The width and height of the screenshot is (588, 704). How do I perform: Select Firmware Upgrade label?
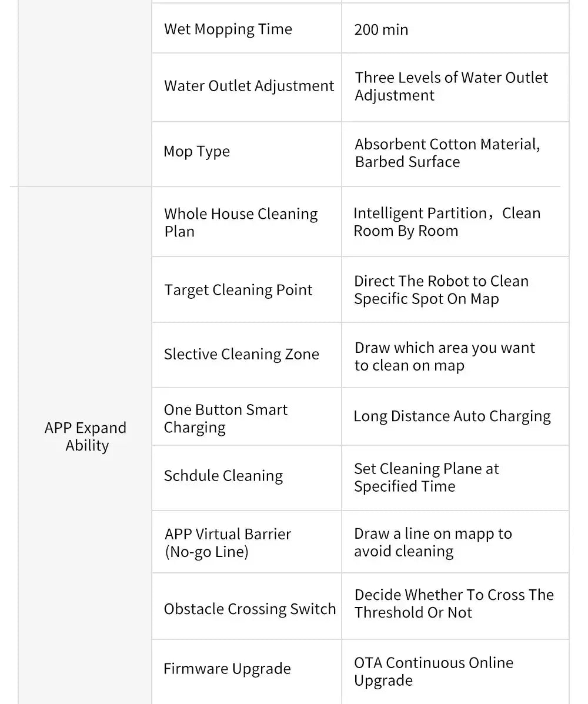[227, 669]
